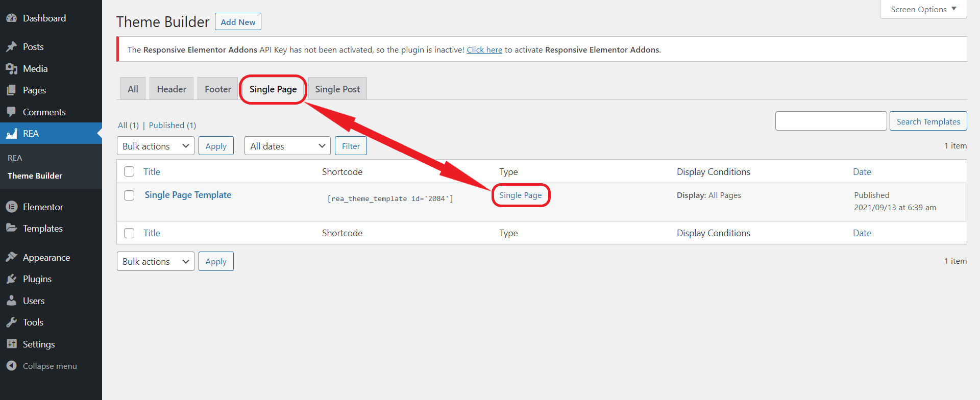This screenshot has height=400, width=980.
Task: Click the Search Templates button
Action: click(x=928, y=121)
